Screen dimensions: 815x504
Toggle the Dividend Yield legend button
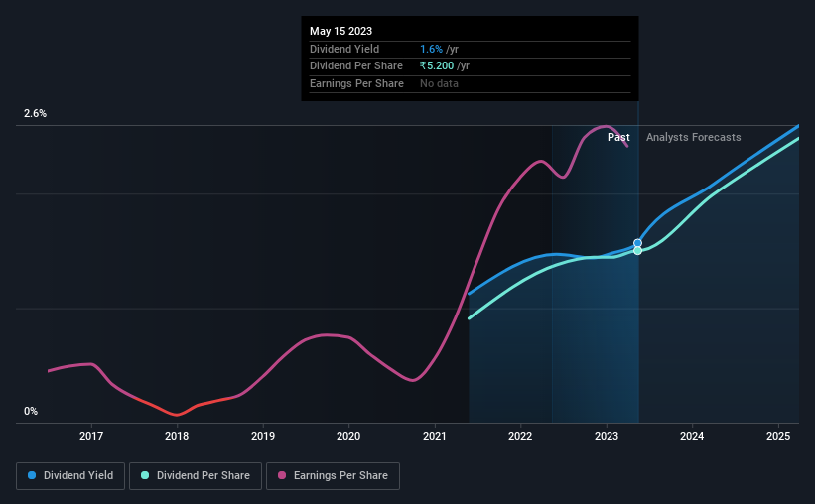[x=70, y=476]
